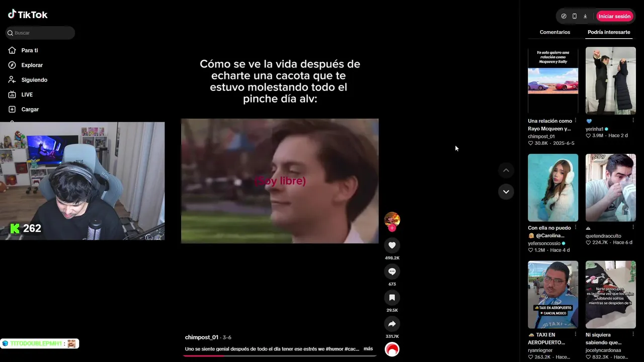The height and width of the screenshot is (362, 644).
Task: Open comments via the speech bubble icon
Action: pos(392,271)
